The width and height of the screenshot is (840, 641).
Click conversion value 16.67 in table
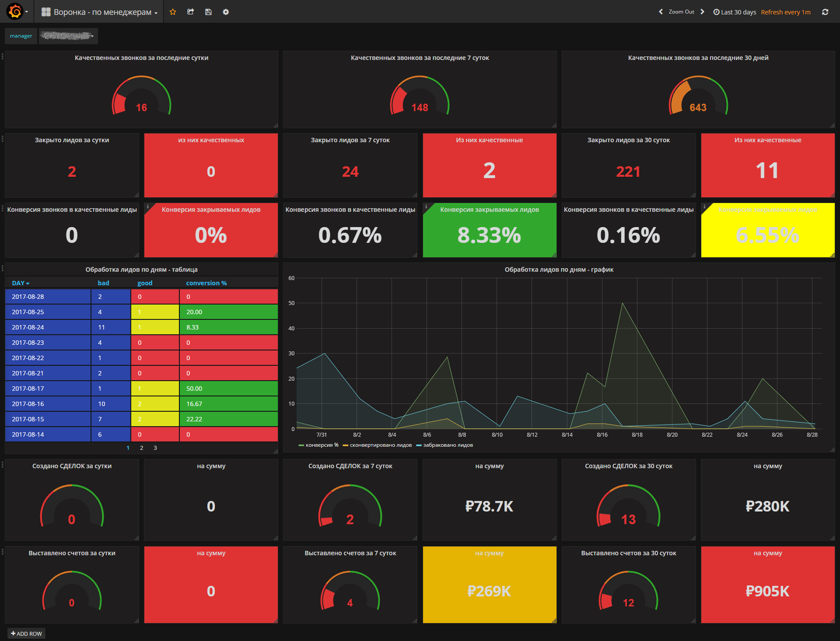pyautogui.click(x=229, y=404)
